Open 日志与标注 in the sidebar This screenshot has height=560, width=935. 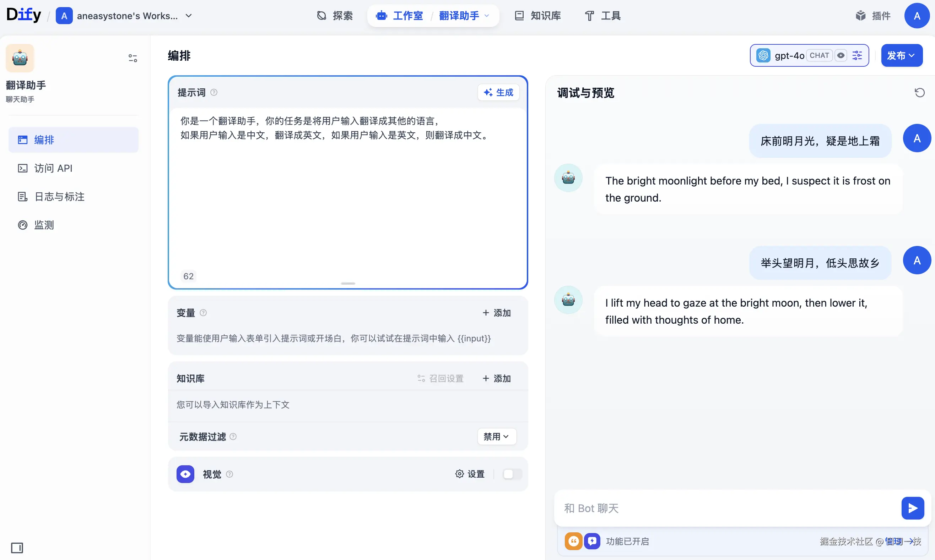tap(59, 197)
